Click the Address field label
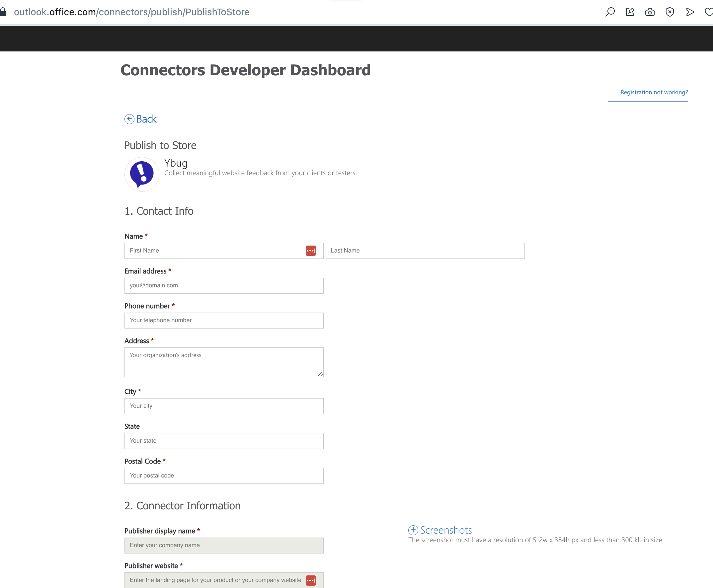Viewport: 713px width, 588px height. pyautogui.click(x=136, y=341)
